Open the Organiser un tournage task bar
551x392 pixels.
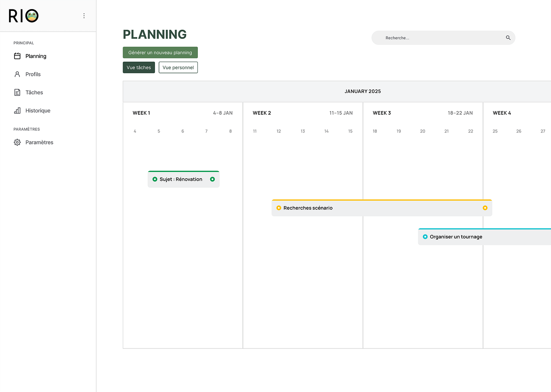[x=472, y=236]
